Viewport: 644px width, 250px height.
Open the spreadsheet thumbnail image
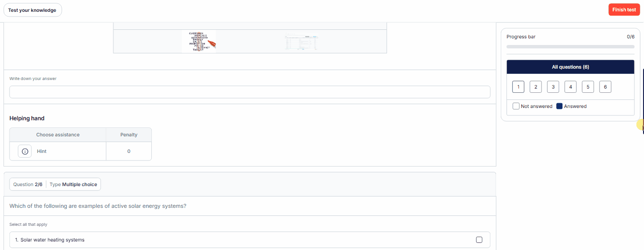click(x=301, y=42)
